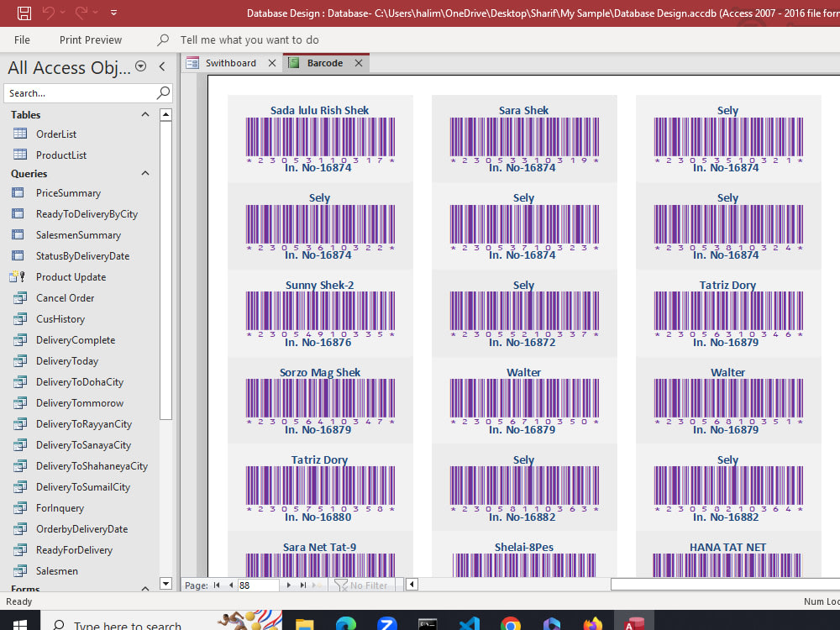Select the ProductList table icon
Viewport: 840px width, 630px height.
coord(20,155)
